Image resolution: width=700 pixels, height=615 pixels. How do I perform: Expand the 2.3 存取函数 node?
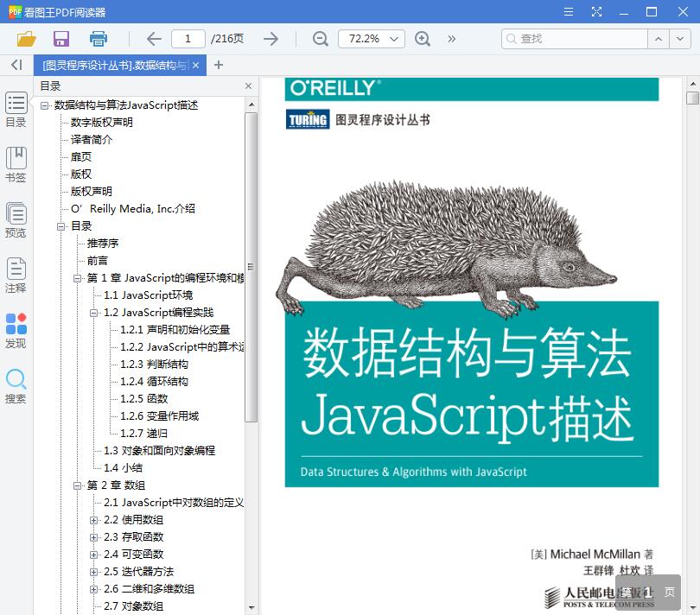tap(93, 538)
